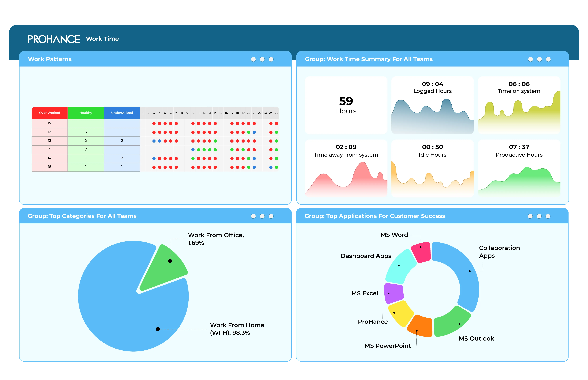Viewport: 588px width, 380px height.
Task: Select the Group: Top Categories For All Teams panel title
Action: [82, 216]
